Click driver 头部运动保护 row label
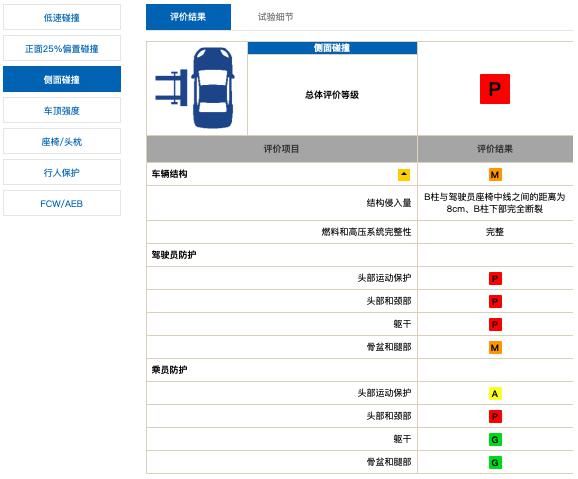 click(x=384, y=278)
